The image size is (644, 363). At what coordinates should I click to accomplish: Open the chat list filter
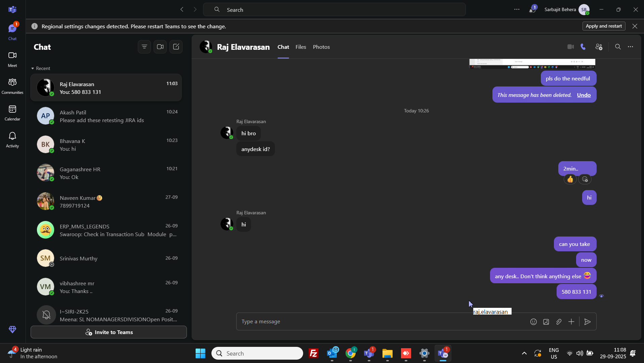[144, 47]
